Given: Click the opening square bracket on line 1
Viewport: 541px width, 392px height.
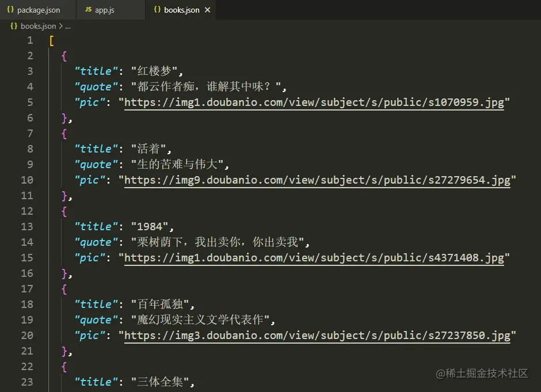Looking at the screenshot, I should tap(52, 41).
